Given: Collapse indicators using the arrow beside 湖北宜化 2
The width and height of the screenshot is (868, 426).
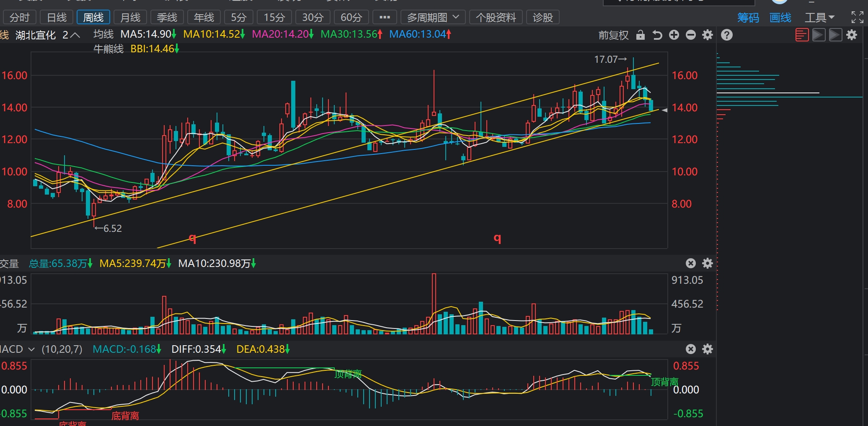Looking at the screenshot, I should coord(75,35).
